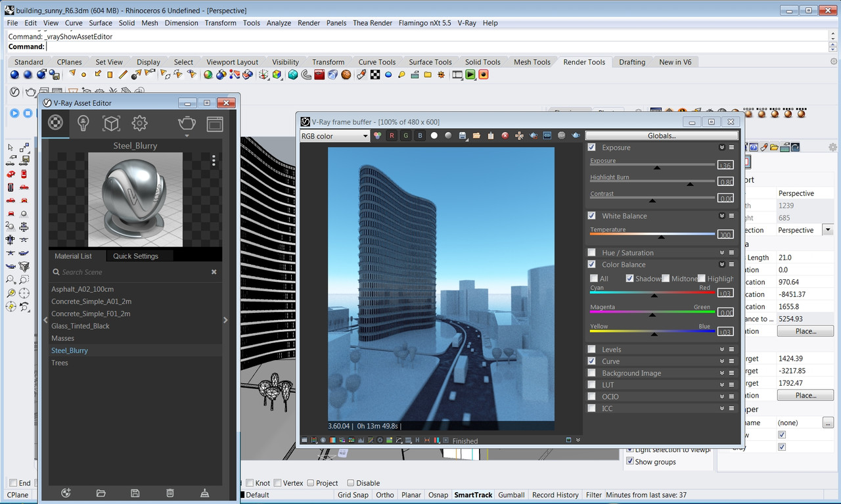Click red toolbox icon in Render Tools toolbar
This screenshot has width=841, height=504.
pyautogui.click(x=319, y=75)
